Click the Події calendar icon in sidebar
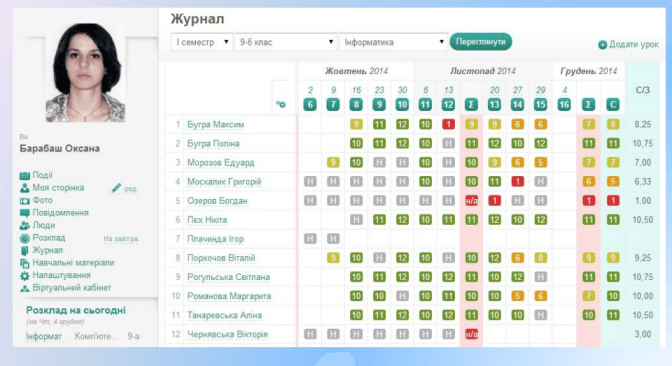The width and height of the screenshot is (672, 366). click(24, 175)
